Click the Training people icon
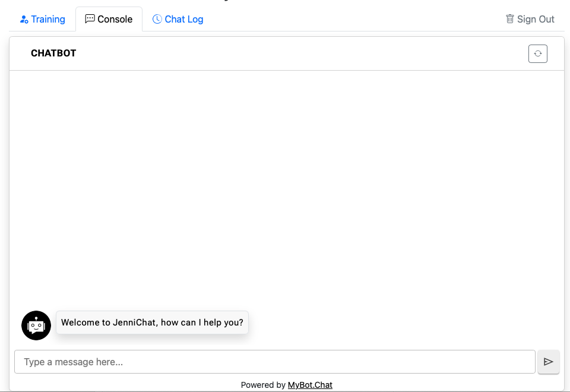 [x=23, y=18]
